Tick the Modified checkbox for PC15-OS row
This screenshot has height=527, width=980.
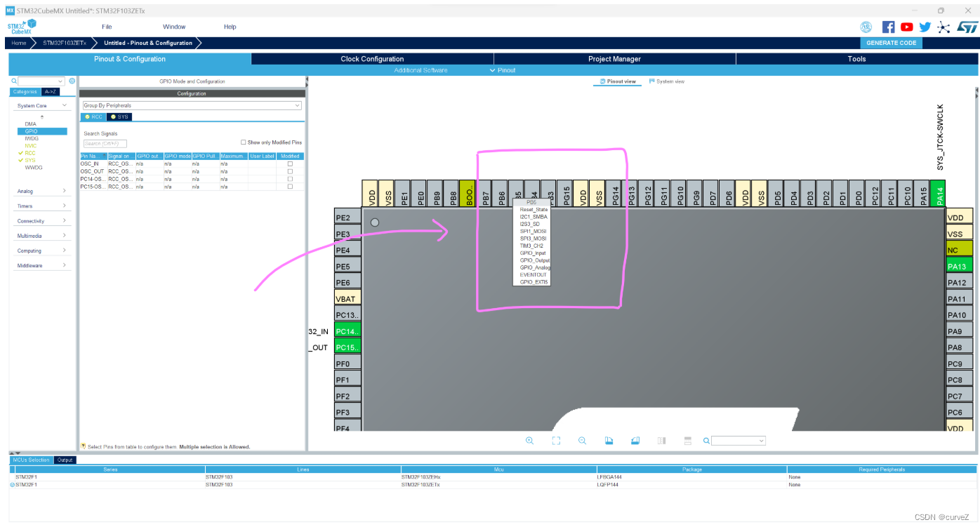(290, 187)
